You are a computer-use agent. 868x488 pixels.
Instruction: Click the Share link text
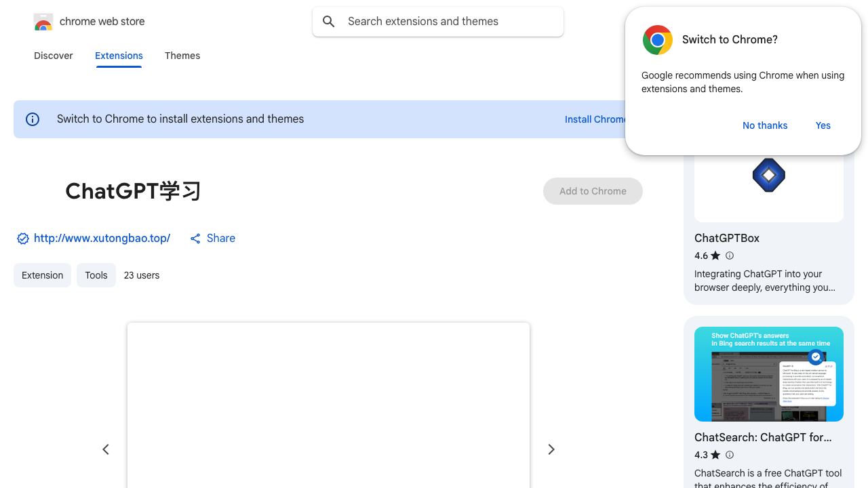221,238
